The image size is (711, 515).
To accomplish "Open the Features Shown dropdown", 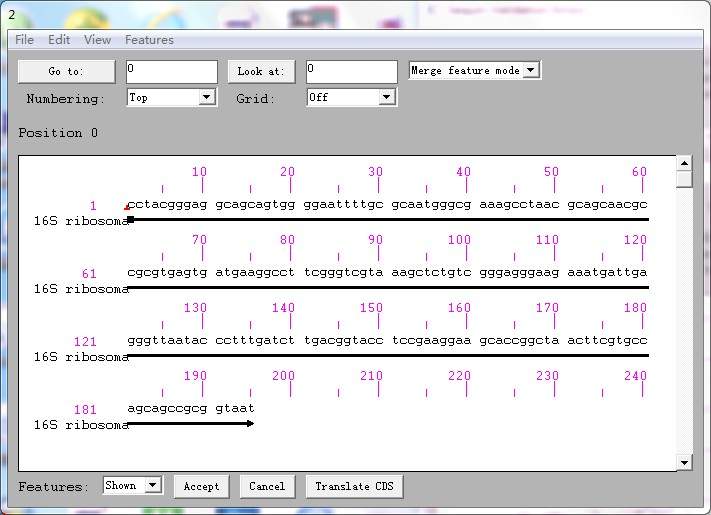I will coord(132,486).
